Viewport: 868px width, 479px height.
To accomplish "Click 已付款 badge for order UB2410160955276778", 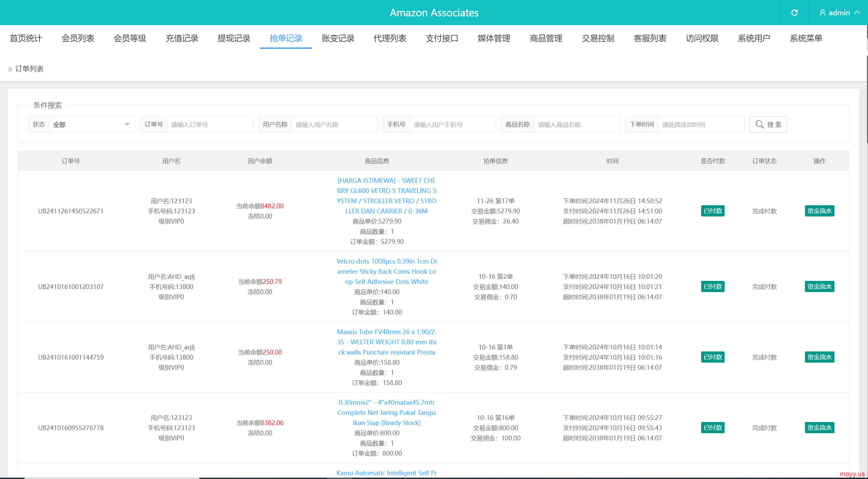I will point(713,428).
